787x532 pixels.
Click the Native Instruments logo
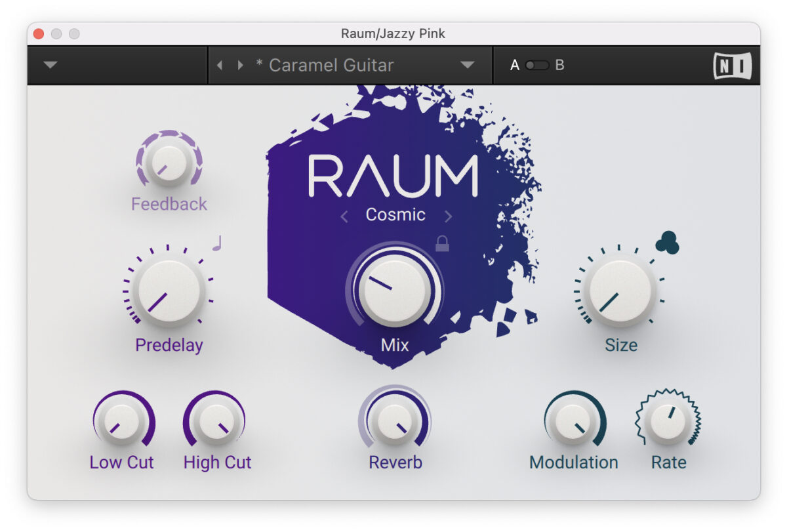[732, 66]
